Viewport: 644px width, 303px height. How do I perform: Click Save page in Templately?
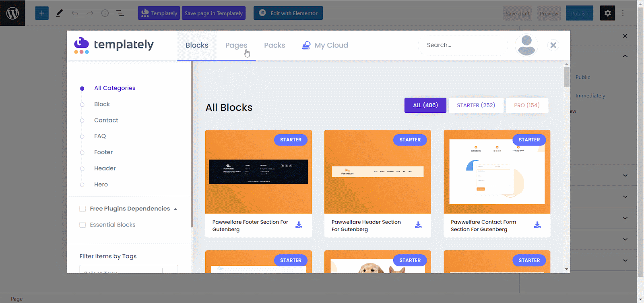[x=214, y=13]
